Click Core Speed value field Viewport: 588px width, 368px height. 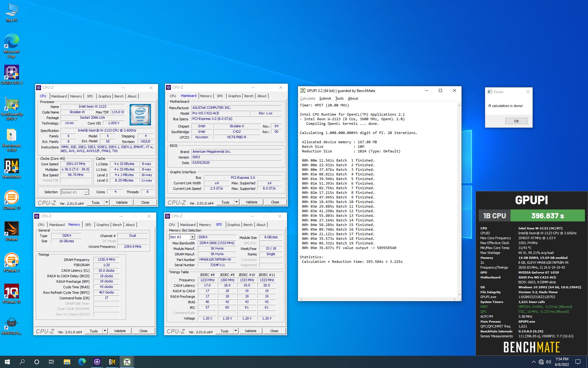tap(76, 164)
